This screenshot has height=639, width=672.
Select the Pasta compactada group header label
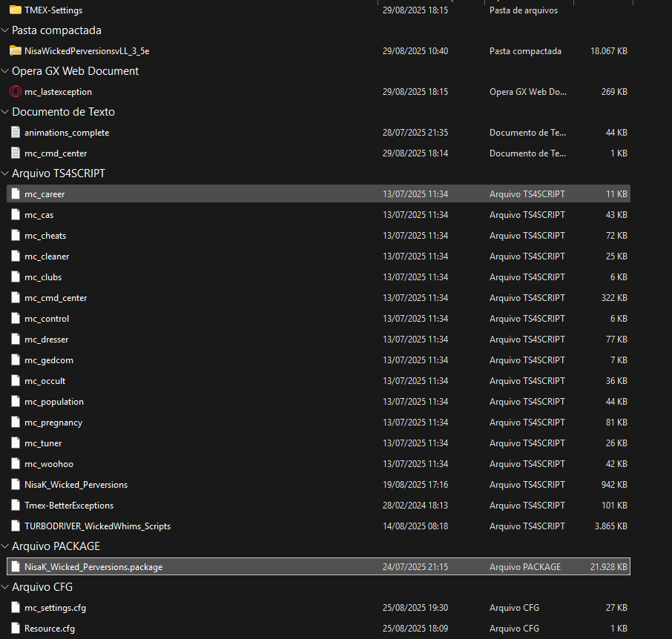[56, 30]
